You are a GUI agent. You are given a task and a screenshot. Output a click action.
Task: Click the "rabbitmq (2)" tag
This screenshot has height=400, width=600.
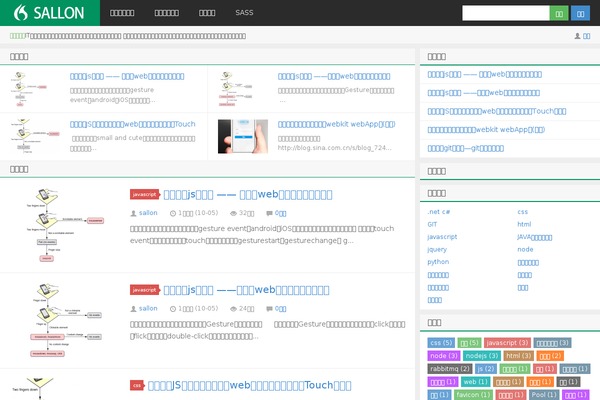pos(450,369)
